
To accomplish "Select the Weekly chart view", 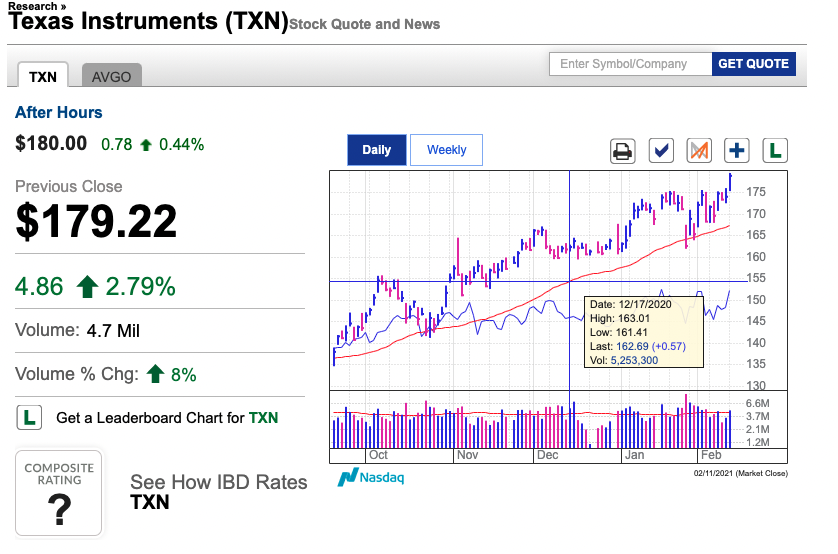I will pyautogui.click(x=446, y=150).
